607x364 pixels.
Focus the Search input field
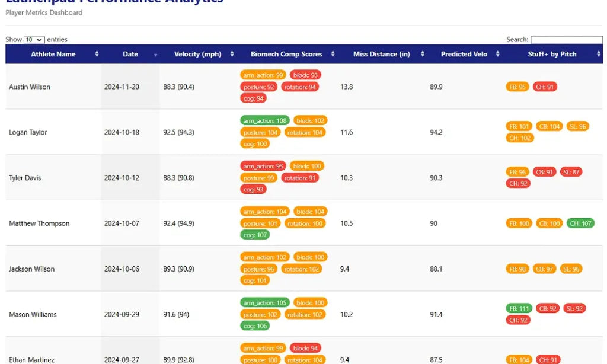pos(566,40)
